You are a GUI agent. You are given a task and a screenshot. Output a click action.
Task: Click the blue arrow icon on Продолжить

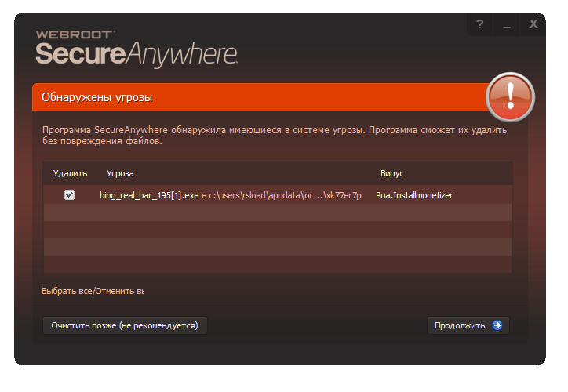pyautogui.click(x=497, y=325)
